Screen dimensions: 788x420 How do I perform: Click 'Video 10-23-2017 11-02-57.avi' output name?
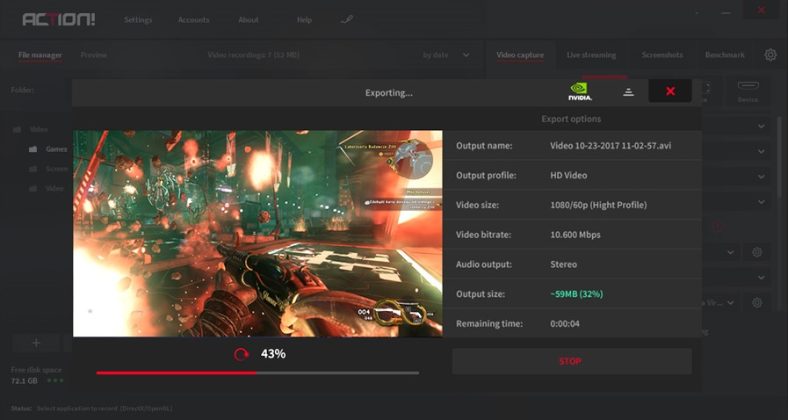(611, 146)
